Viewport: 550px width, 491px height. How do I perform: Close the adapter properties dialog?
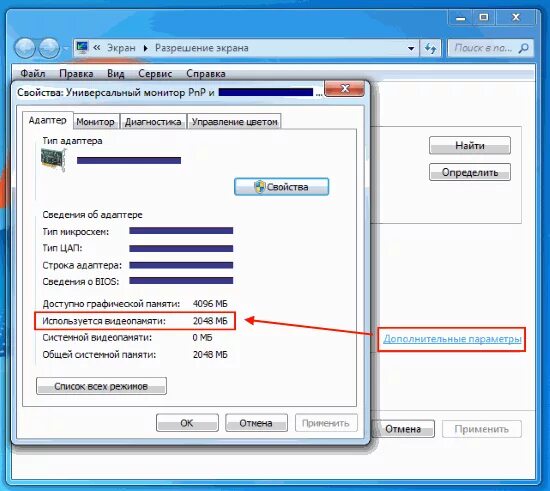click(344, 89)
